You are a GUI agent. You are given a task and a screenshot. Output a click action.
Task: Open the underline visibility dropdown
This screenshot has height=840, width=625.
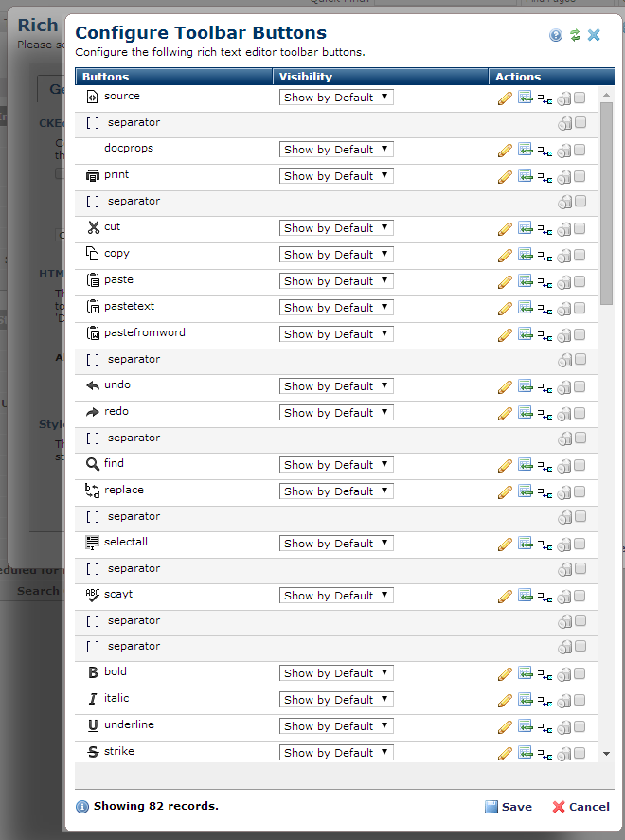click(336, 726)
